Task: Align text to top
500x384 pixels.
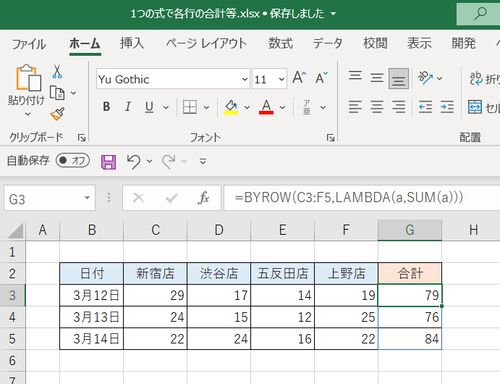Action: coord(355,75)
